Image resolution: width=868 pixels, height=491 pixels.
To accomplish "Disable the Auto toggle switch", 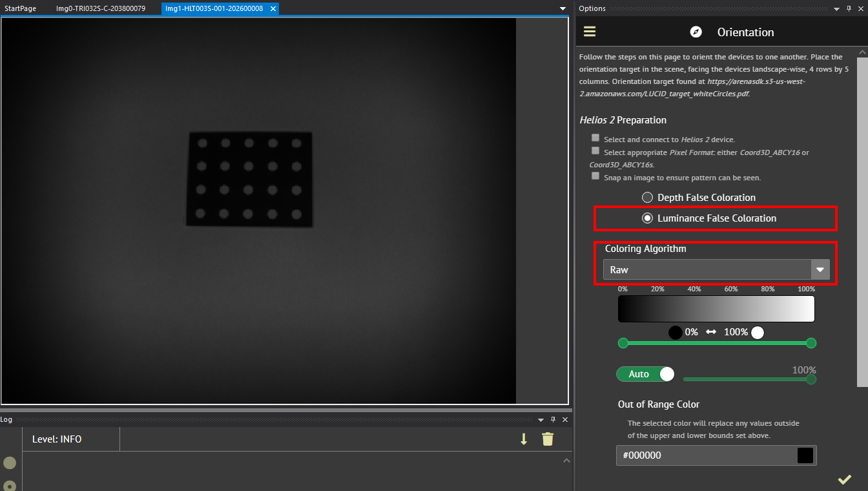I will pyautogui.click(x=645, y=373).
